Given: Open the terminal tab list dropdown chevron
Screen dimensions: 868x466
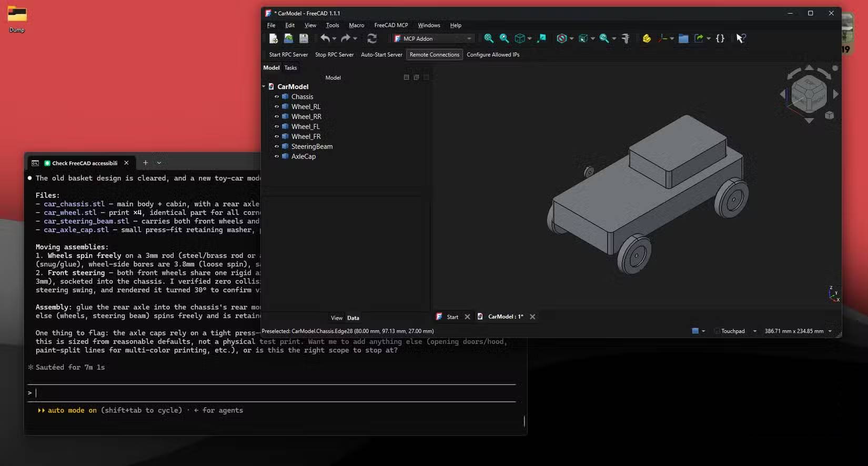Looking at the screenshot, I should coord(159,163).
